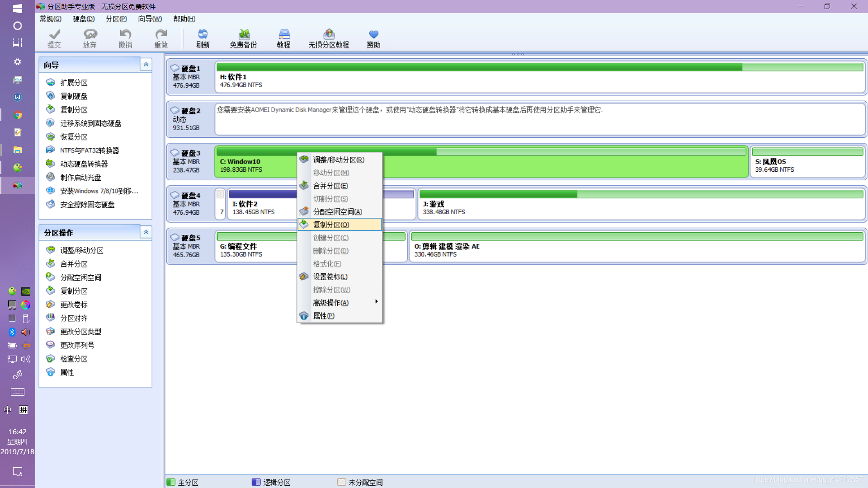This screenshot has width=868, height=488.
Task: Select the S: 凤凰OS partition
Action: [807, 162]
